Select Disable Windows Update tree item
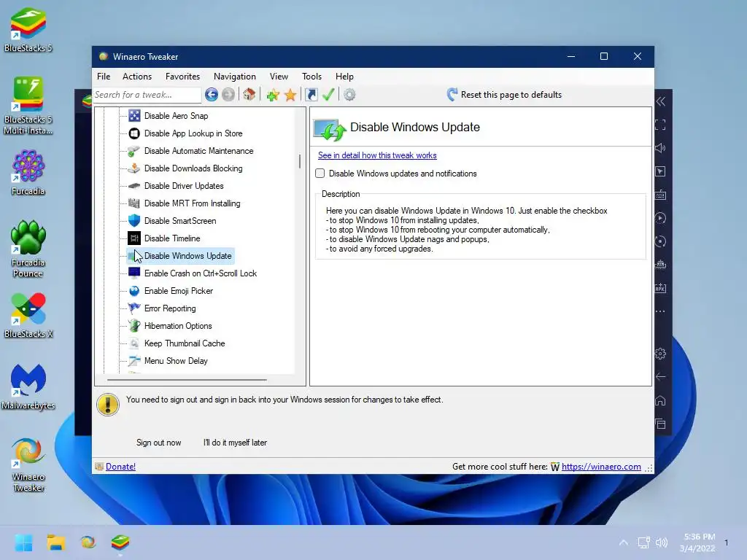The image size is (747, 560). [x=187, y=256]
